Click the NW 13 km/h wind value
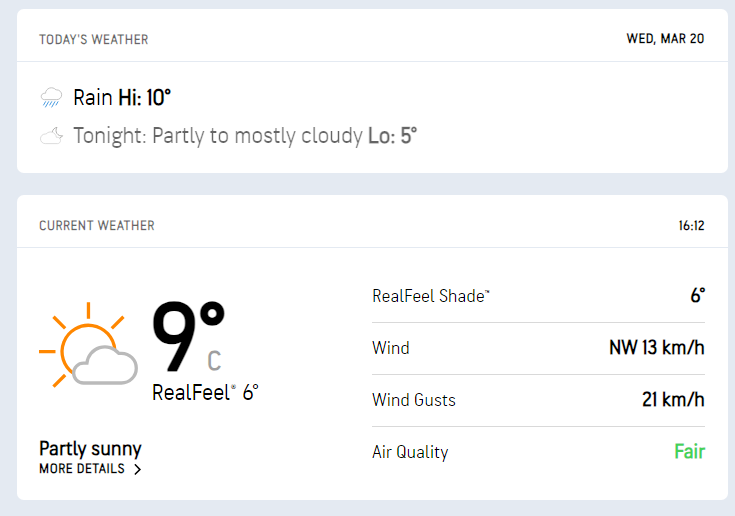735x516 pixels. [x=656, y=348]
